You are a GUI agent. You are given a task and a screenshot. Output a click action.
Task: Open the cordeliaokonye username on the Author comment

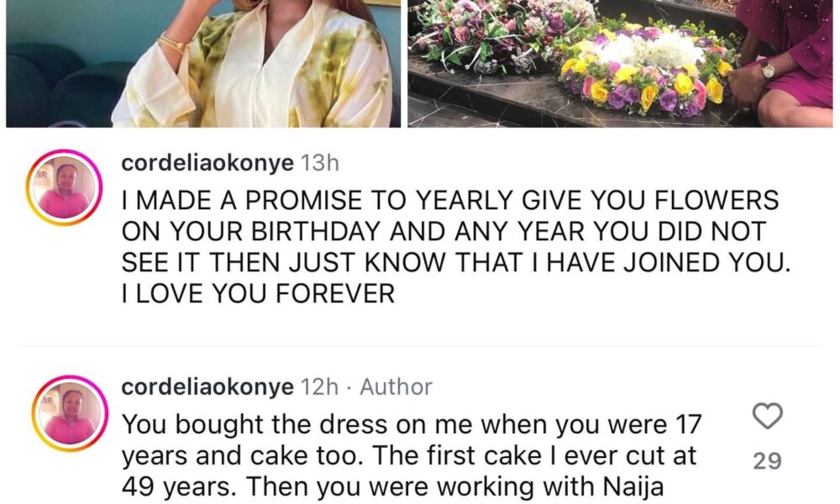[x=208, y=387]
